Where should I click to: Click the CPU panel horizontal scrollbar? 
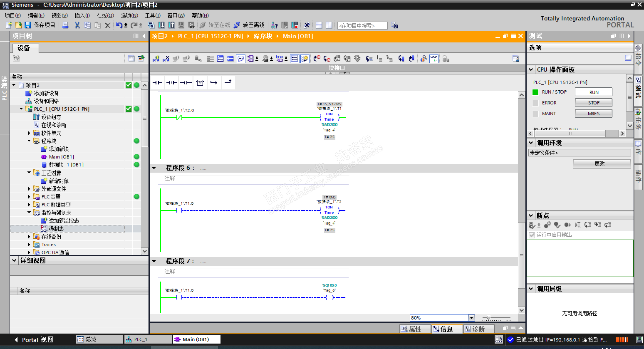(x=570, y=134)
